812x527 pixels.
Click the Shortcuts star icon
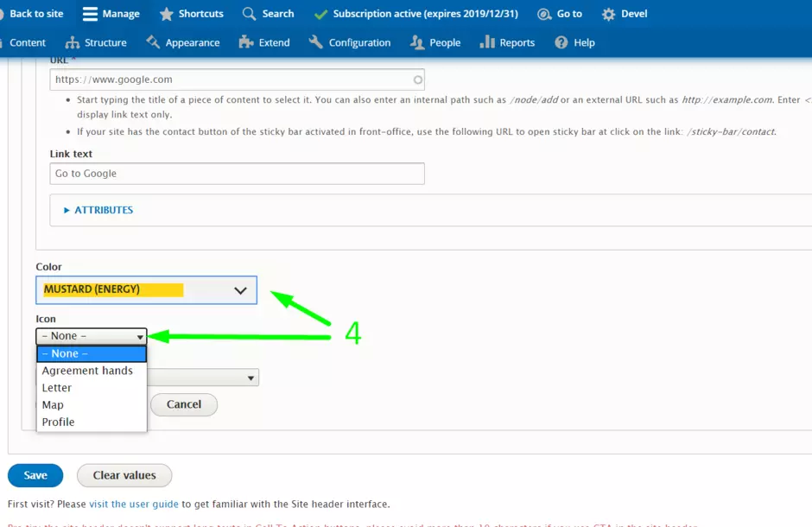pyautogui.click(x=166, y=14)
